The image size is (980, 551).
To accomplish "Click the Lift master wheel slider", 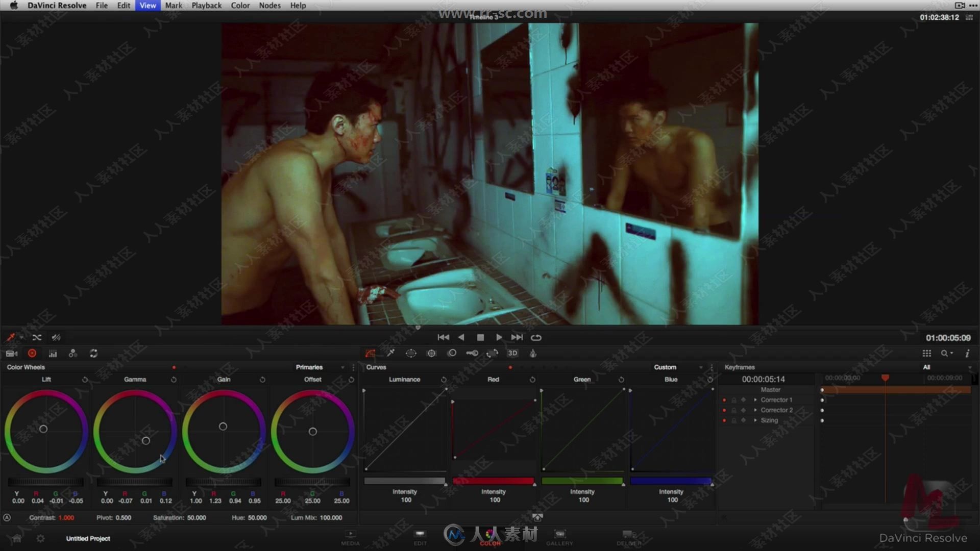I will point(45,482).
